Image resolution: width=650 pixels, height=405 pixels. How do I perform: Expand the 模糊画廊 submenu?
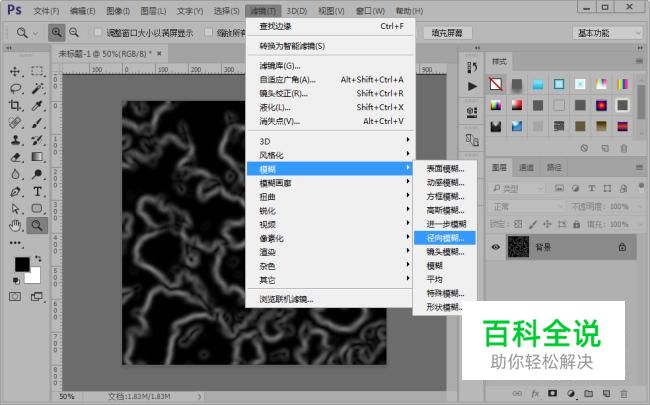330,183
